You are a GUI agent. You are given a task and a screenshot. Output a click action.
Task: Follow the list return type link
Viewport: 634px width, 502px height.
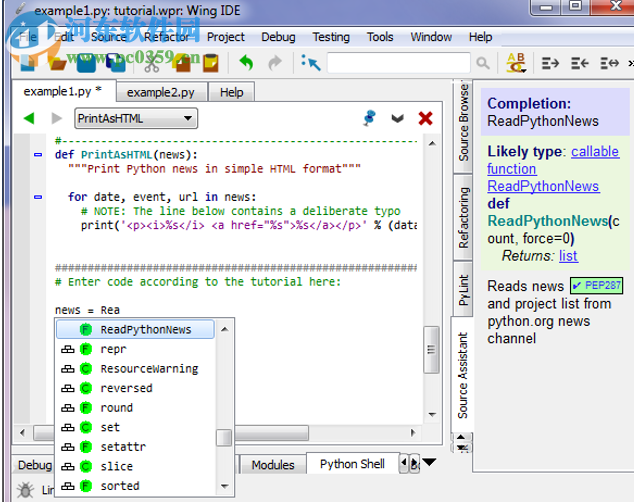click(568, 256)
